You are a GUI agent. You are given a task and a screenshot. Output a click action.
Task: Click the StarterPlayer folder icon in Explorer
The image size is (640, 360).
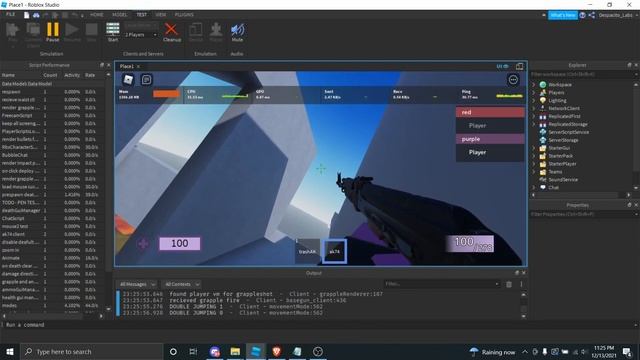point(543,164)
